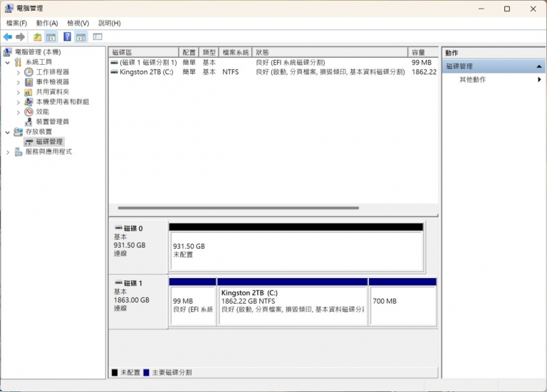The width and height of the screenshot is (547, 392).
Task: Expand the 效能 node
Action: 18,112
